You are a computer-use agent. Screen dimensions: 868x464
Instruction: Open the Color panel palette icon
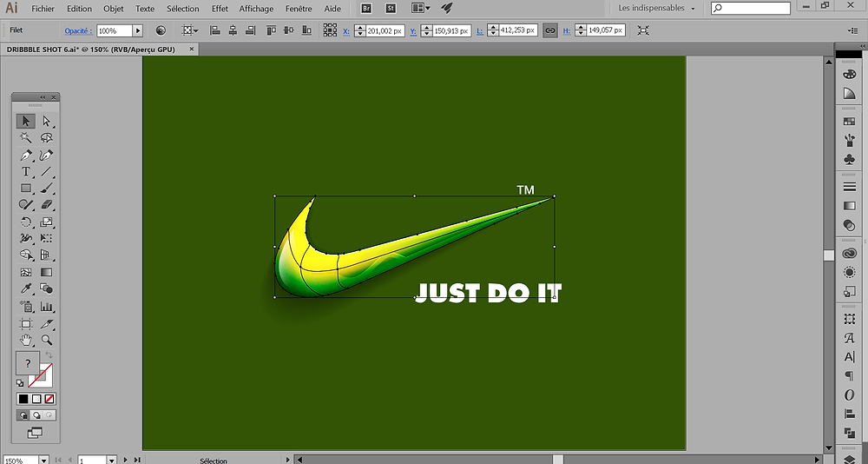point(849,74)
